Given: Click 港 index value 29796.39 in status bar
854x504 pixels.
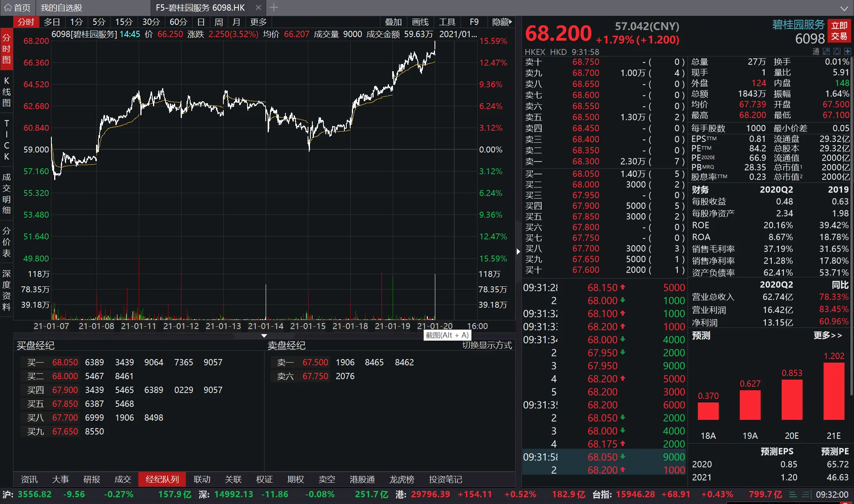Looking at the screenshot, I should (x=431, y=495).
